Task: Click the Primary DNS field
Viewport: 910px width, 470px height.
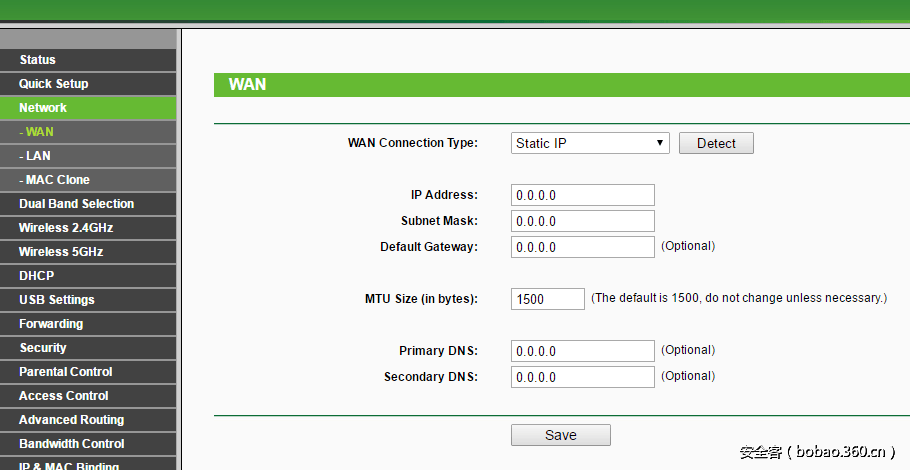Action: coord(582,351)
